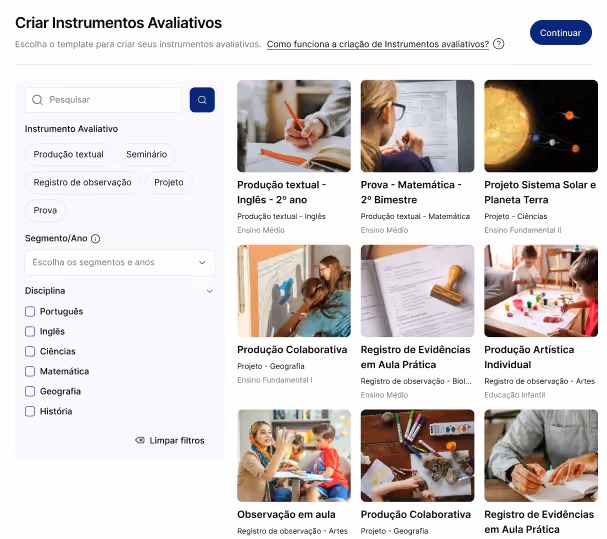The width and height of the screenshot is (607, 539).
Task: Open 'Como funciona a criação' help link
Action: [x=378, y=44]
